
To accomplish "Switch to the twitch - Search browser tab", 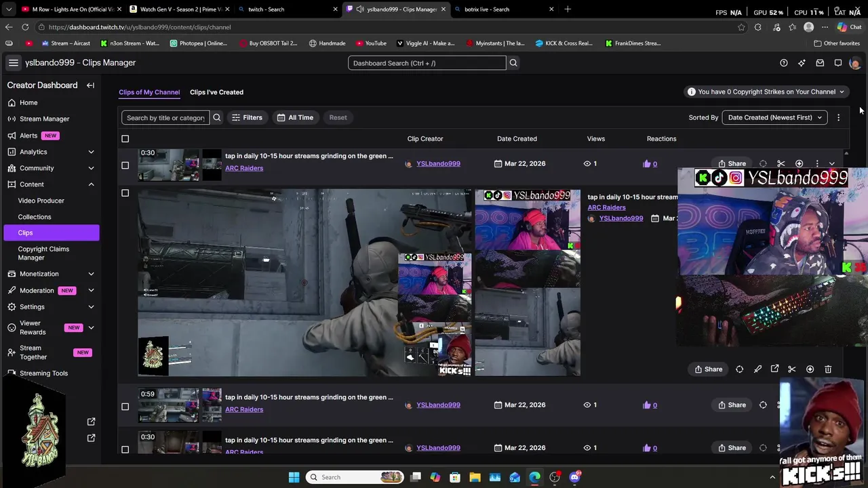I will point(288,9).
